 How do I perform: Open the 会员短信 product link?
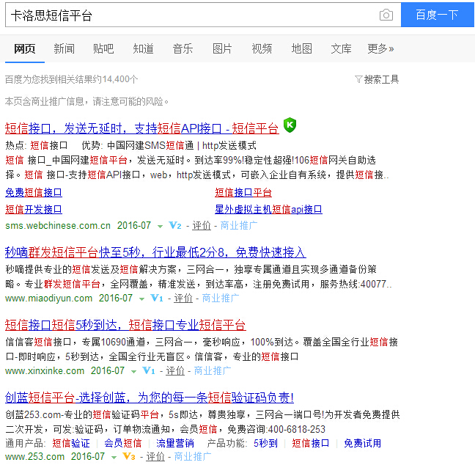(x=123, y=443)
